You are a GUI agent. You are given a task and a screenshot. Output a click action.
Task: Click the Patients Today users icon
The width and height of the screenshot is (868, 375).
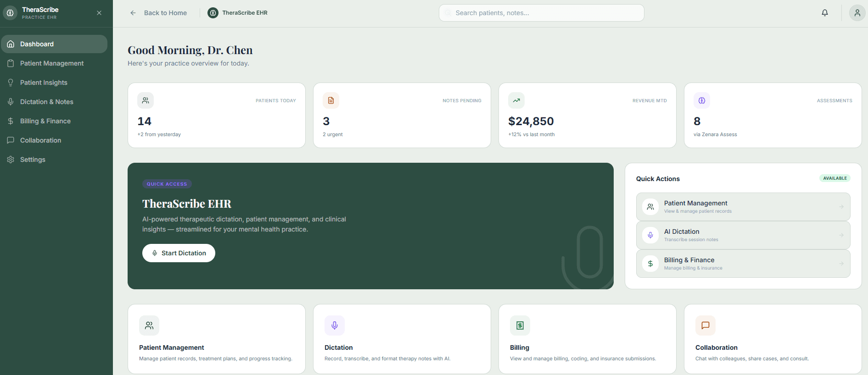pyautogui.click(x=146, y=100)
